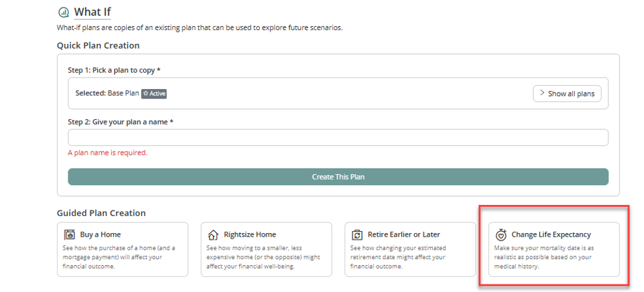Click the Change Life Expectancy heart stopwatch icon

[x=501, y=234]
